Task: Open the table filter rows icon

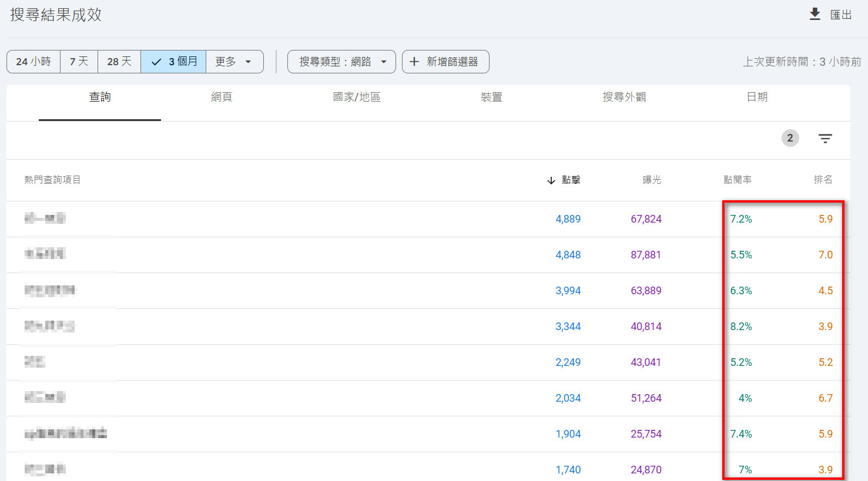Action: tap(825, 139)
